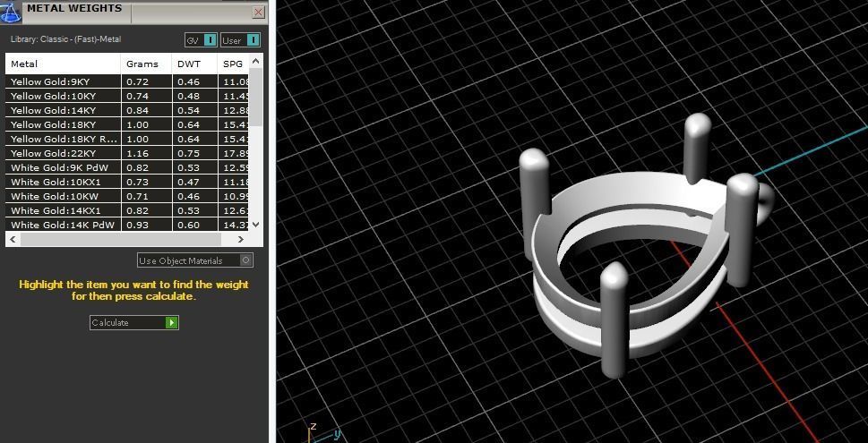This screenshot has height=443, width=868.
Task: Click the green arrow on Calculate
Action: (172, 322)
